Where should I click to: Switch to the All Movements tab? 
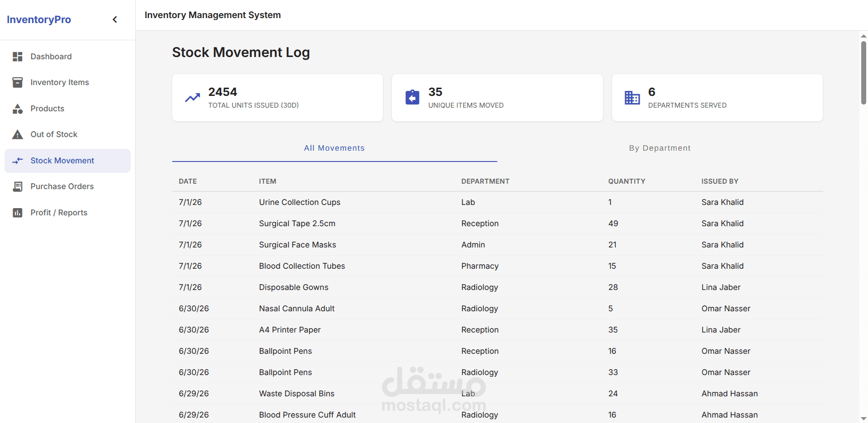tap(335, 148)
